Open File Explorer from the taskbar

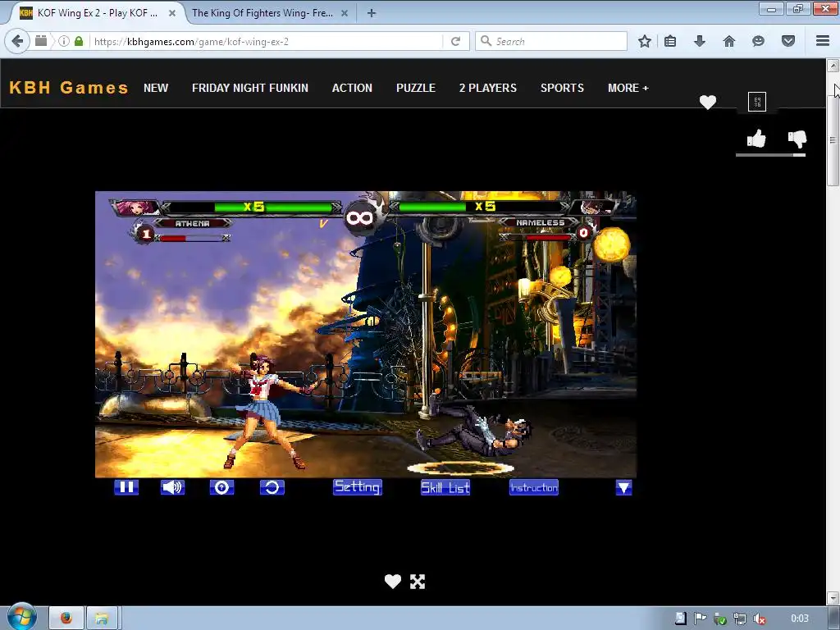(102, 619)
